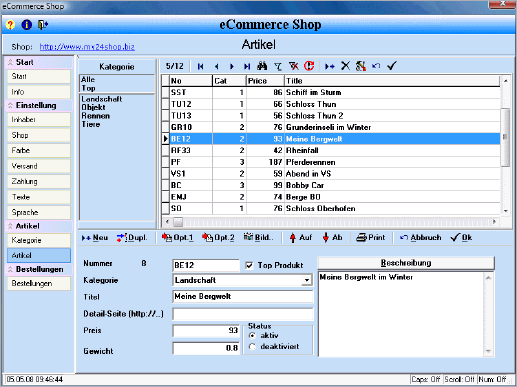Open Zahlung settings

[x=39, y=181]
